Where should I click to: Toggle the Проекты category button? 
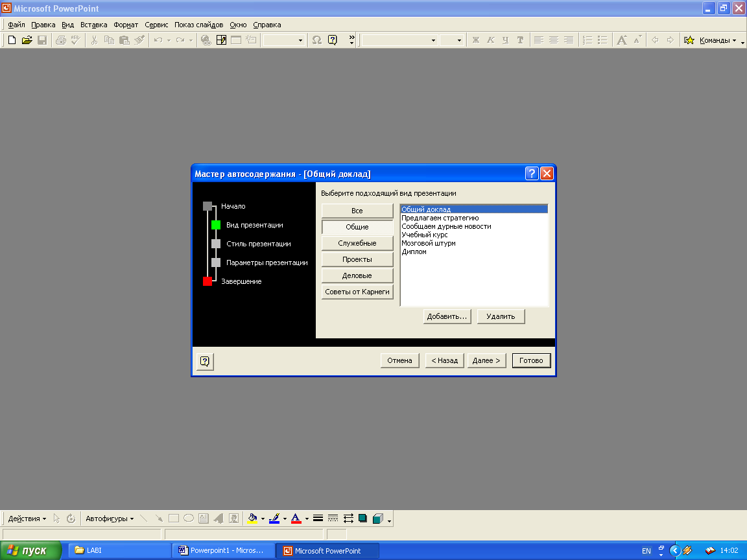357,259
